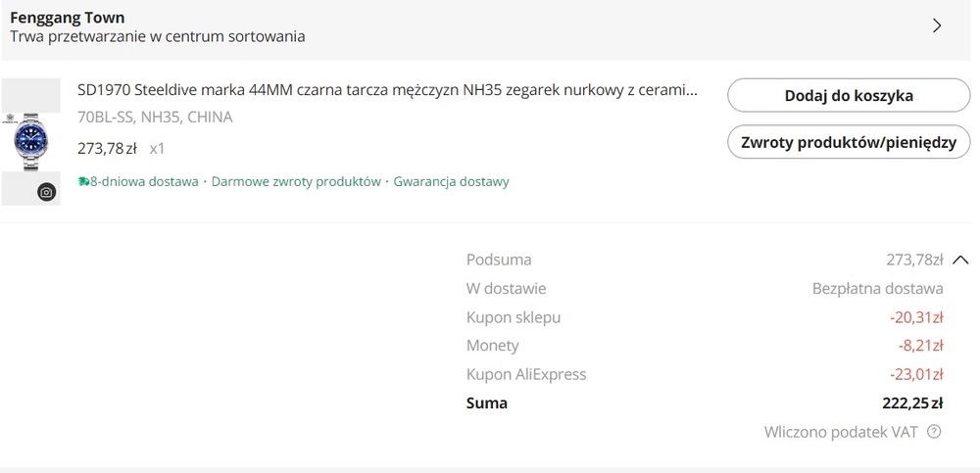The width and height of the screenshot is (980, 473).
Task: Select the 8-dniowa dostawa label
Action: tap(143, 181)
